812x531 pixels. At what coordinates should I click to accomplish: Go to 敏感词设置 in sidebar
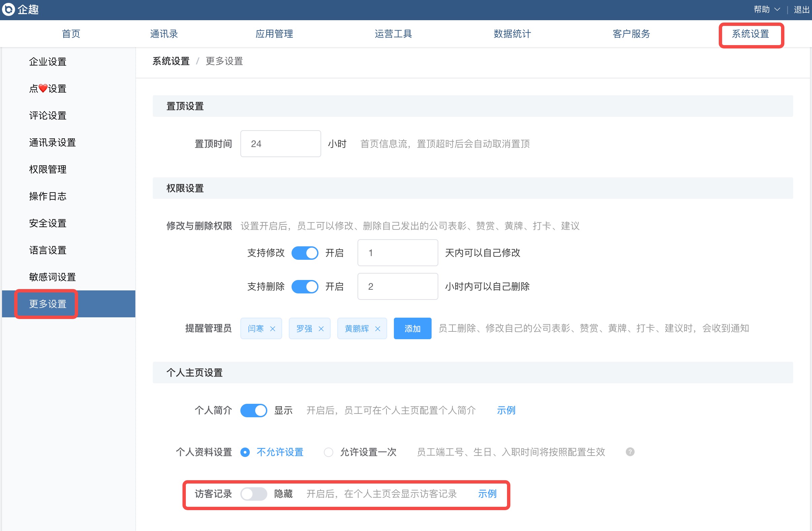pyautogui.click(x=52, y=277)
